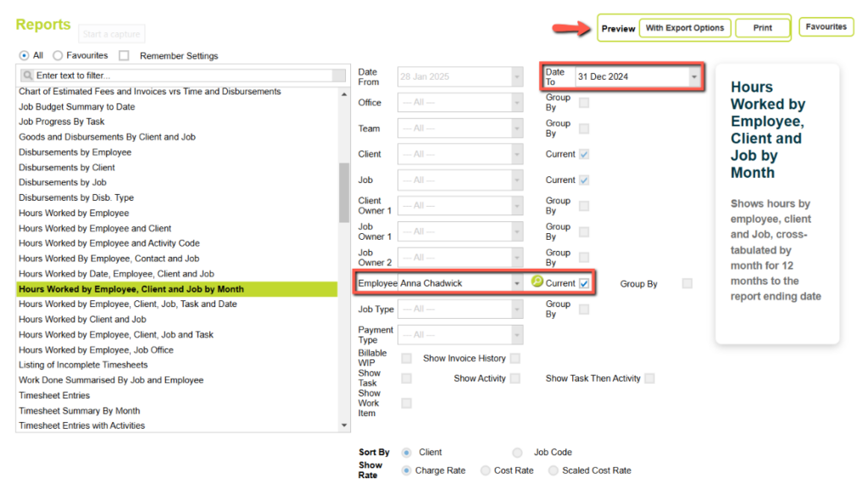Choose Job Code sort option
The height and width of the screenshot is (490, 868).
pos(517,453)
